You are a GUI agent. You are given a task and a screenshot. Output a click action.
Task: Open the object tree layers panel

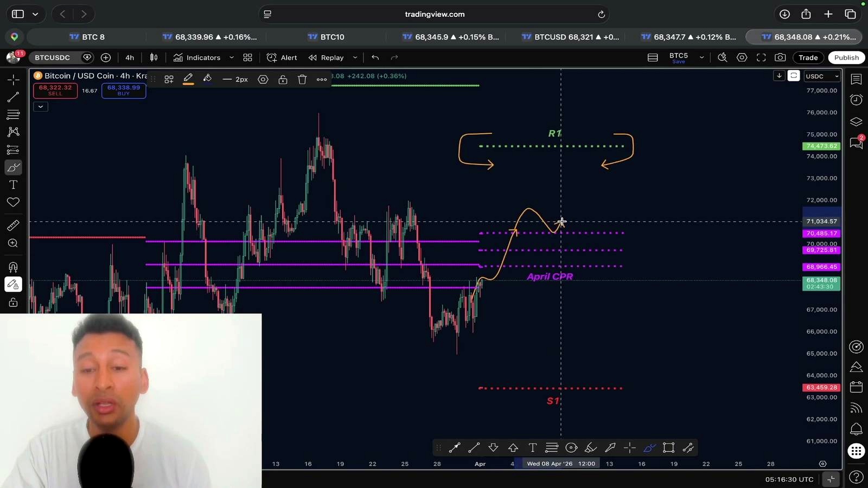click(856, 121)
